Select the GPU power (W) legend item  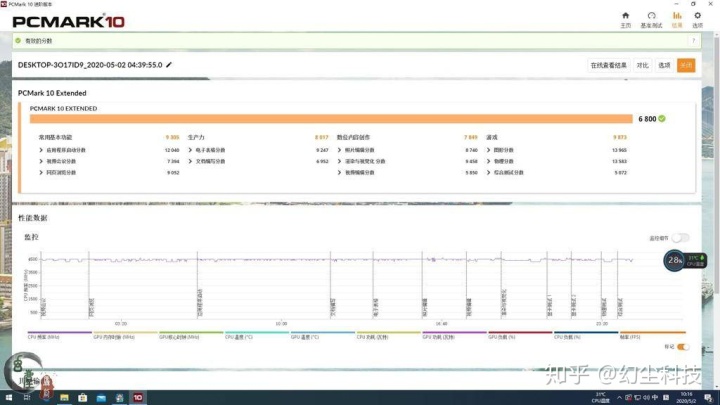455,335
